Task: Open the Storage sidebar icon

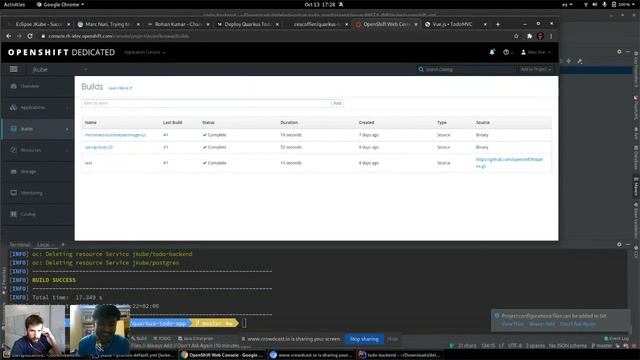Action: click(13, 171)
